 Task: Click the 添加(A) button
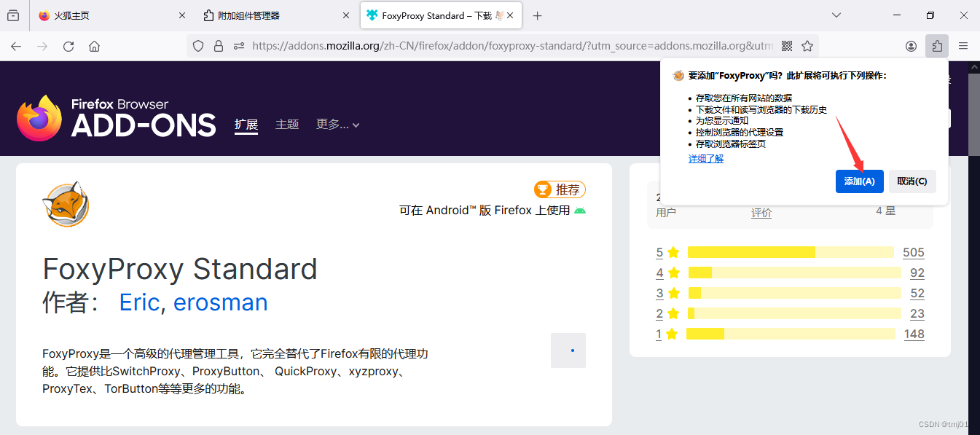(x=860, y=181)
